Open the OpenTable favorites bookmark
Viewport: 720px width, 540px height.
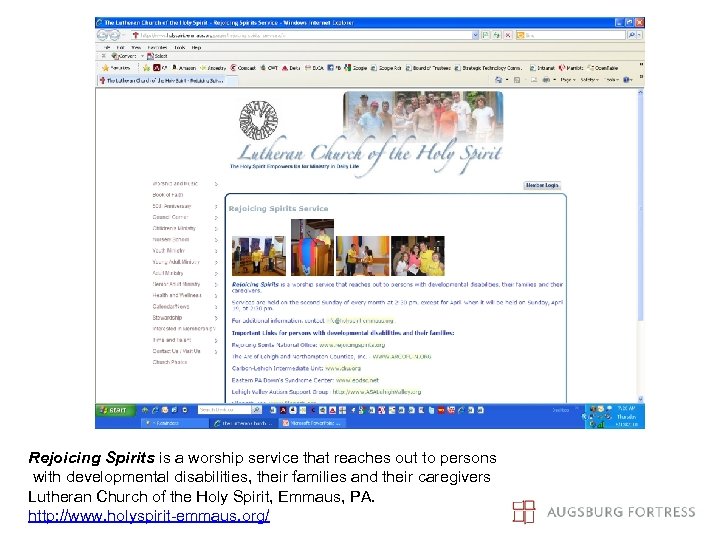click(x=603, y=68)
